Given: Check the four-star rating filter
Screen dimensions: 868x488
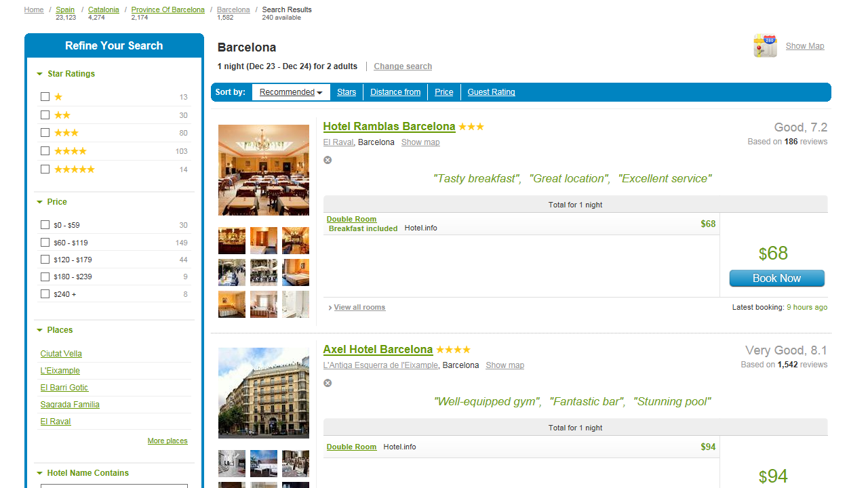Looking at the screenshot, I should click(45, 151).
